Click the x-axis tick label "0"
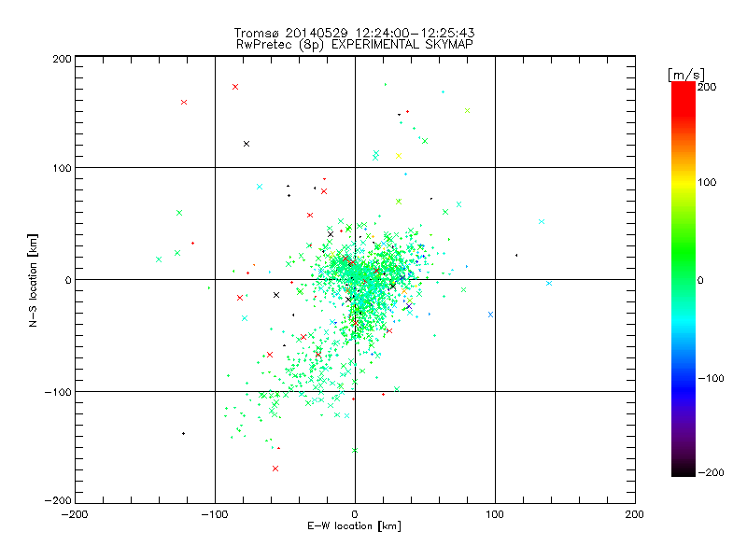The width and height of the screenshot is (747, 560). point(355,514)
